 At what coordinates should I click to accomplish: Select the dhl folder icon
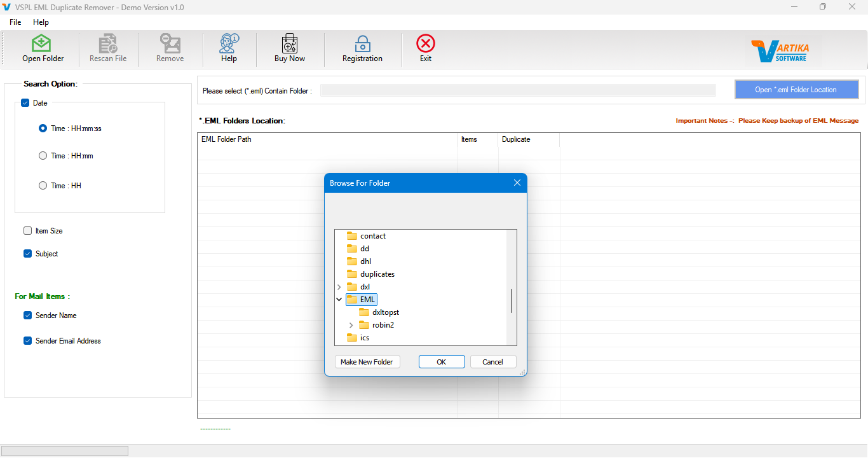tap(352, 261)
